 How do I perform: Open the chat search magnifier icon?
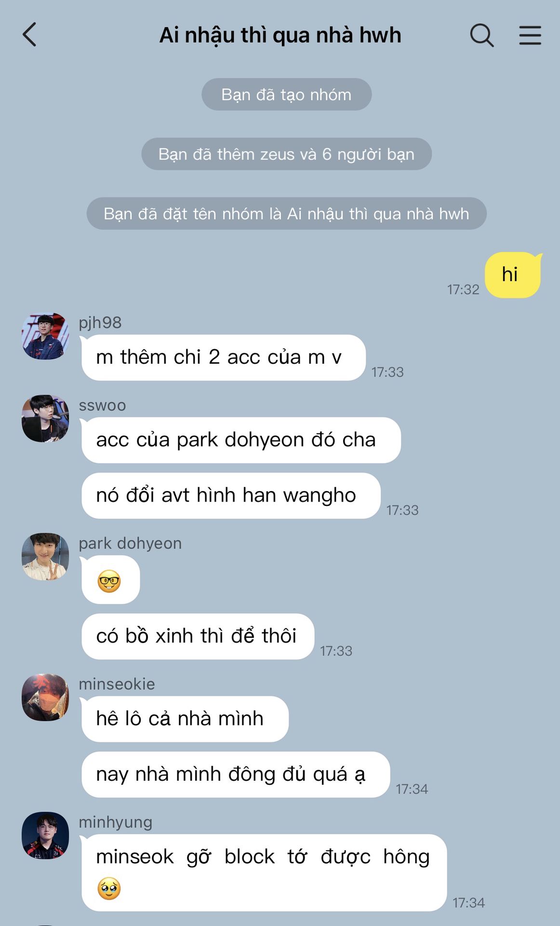coord(481,35)
